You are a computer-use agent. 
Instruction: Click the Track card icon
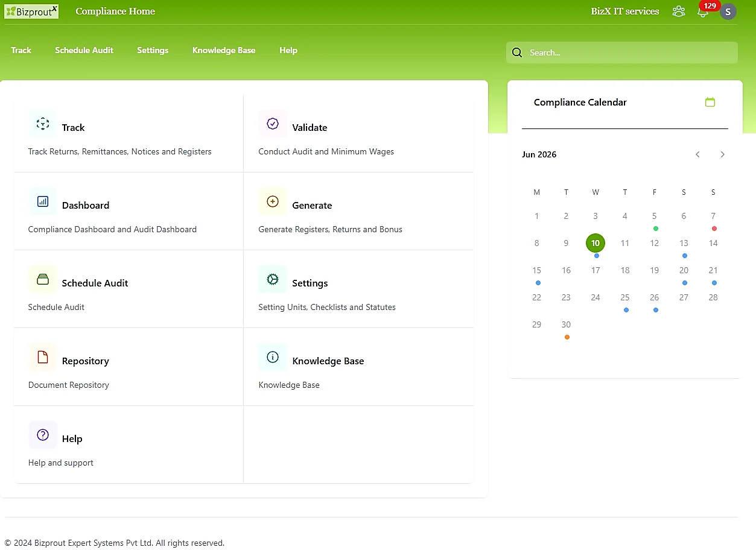tap(42, 124)
